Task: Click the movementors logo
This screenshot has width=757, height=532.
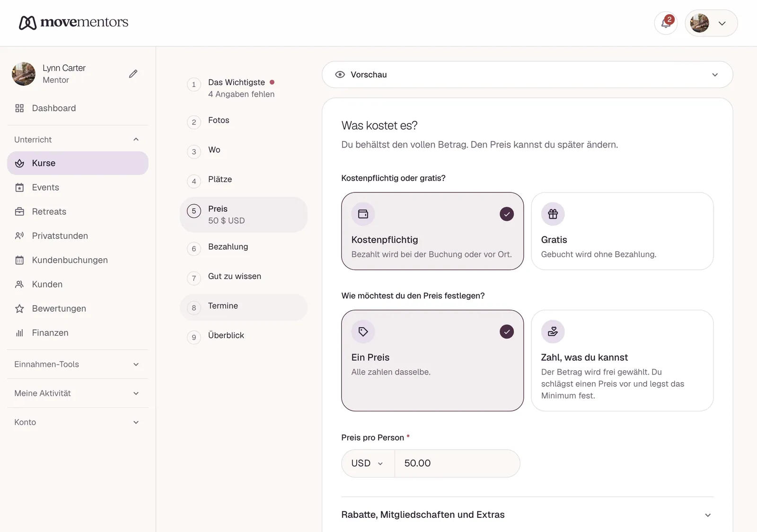Action: point(73,22)
